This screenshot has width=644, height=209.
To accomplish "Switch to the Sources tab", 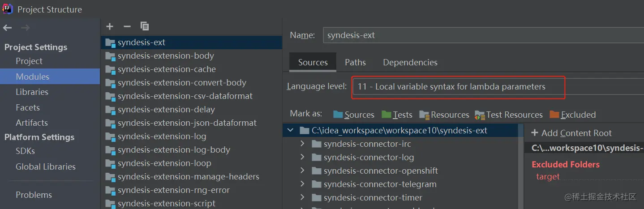I will [313, 63].
